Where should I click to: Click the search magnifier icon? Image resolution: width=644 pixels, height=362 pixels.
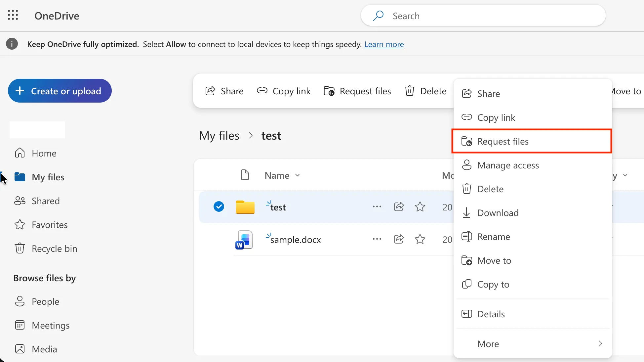click(378, 16)
